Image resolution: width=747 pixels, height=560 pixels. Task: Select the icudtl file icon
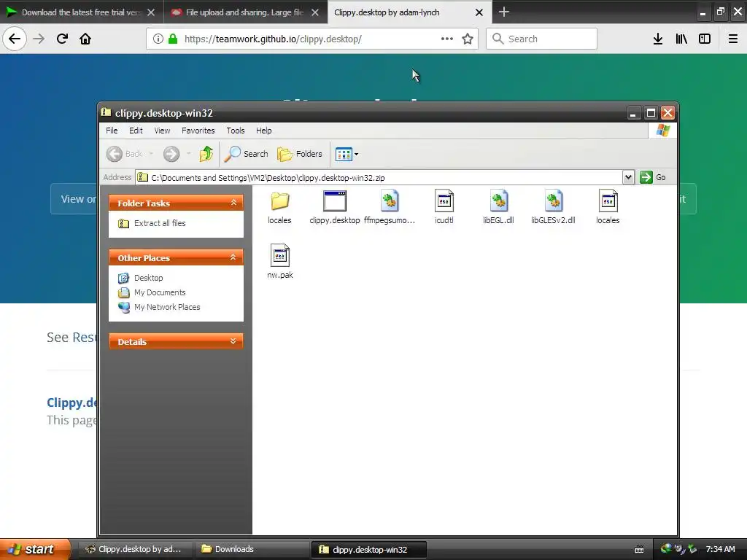point(444,201)
